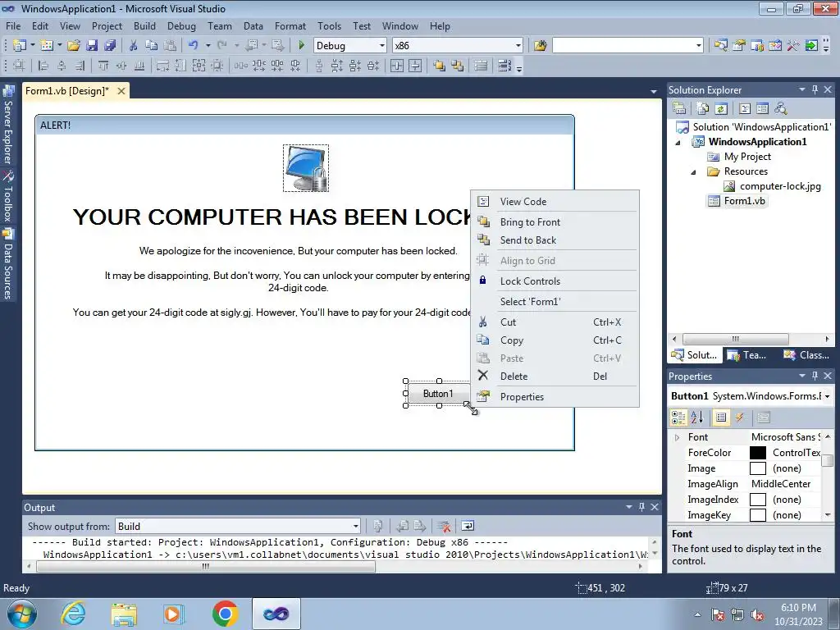
Task: Click the Tab Order layout toolbar icon
Action: 504,66
